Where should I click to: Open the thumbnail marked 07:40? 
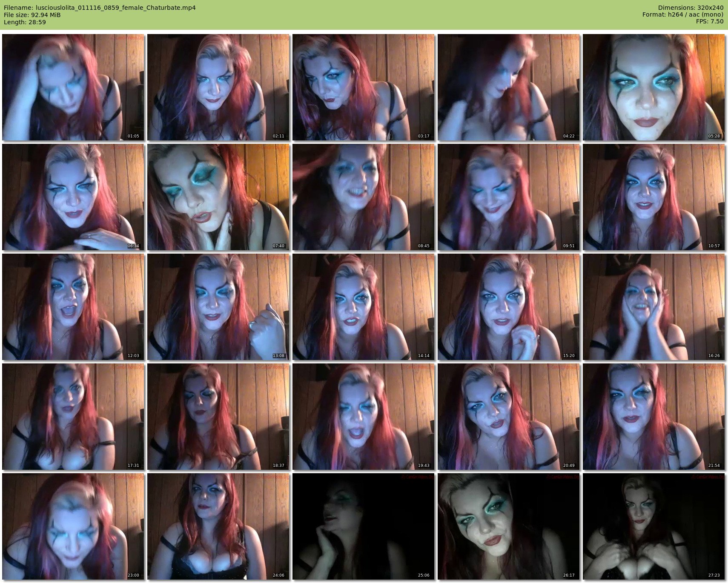coord(218,197)
